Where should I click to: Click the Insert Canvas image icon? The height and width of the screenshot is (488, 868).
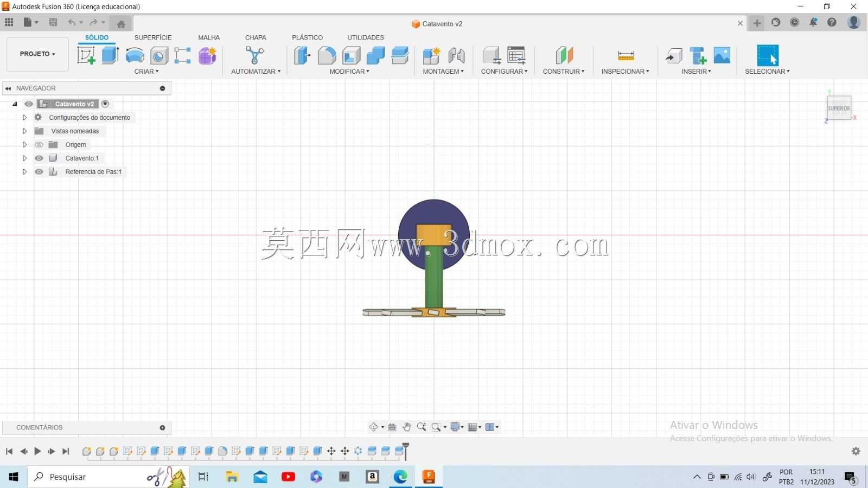click(722, 55)
